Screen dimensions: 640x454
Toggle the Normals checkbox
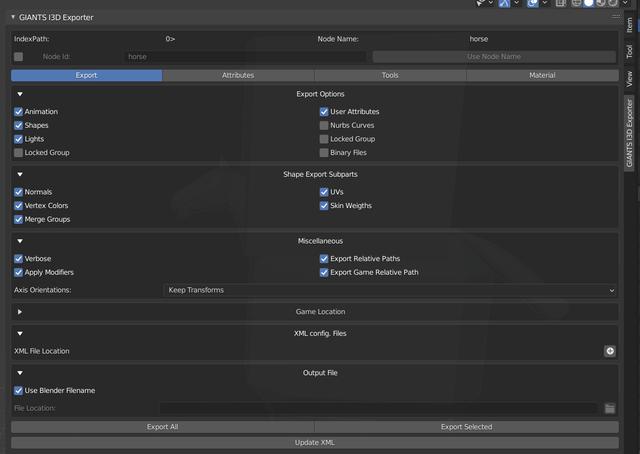click(x=18, y=192)
